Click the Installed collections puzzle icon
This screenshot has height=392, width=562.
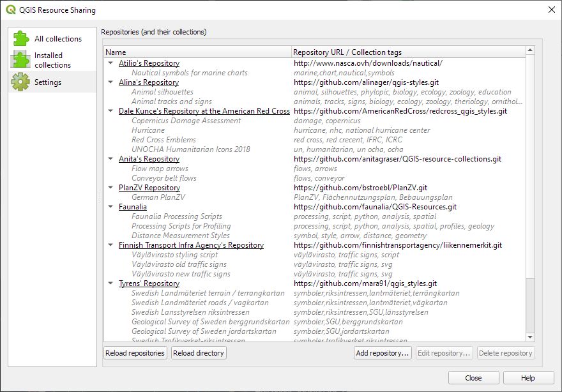pos(20,60)
